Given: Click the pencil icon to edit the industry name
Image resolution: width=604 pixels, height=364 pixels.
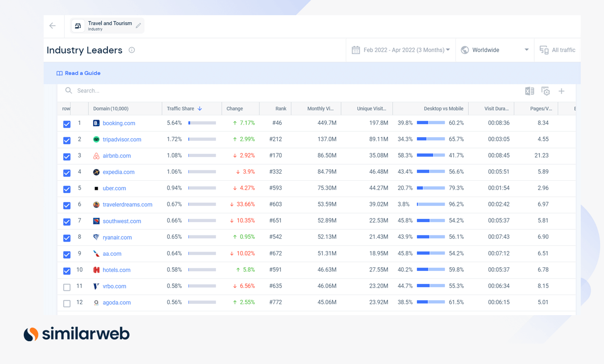Looking at the screenshot, I should coord(138,26).
